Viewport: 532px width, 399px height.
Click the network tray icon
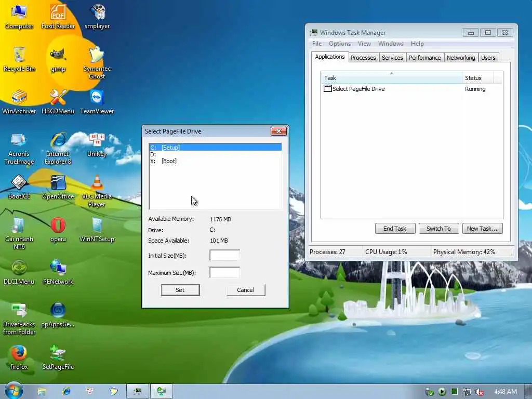point(467,392)
